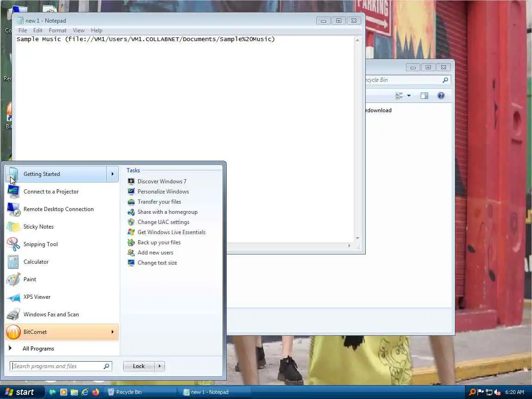Click the show desktop icon in quick launch
This screenshot has height=399, width=532.
tap(53, 392)
